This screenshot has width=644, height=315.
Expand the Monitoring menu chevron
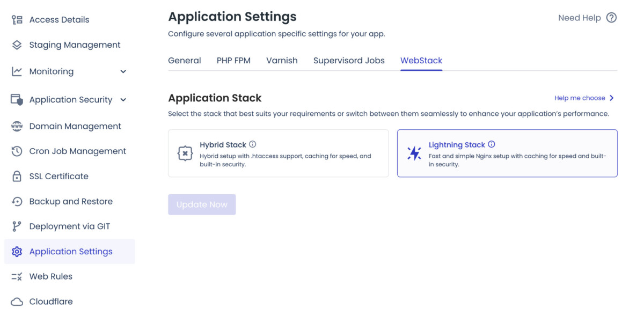coord(123,71)
